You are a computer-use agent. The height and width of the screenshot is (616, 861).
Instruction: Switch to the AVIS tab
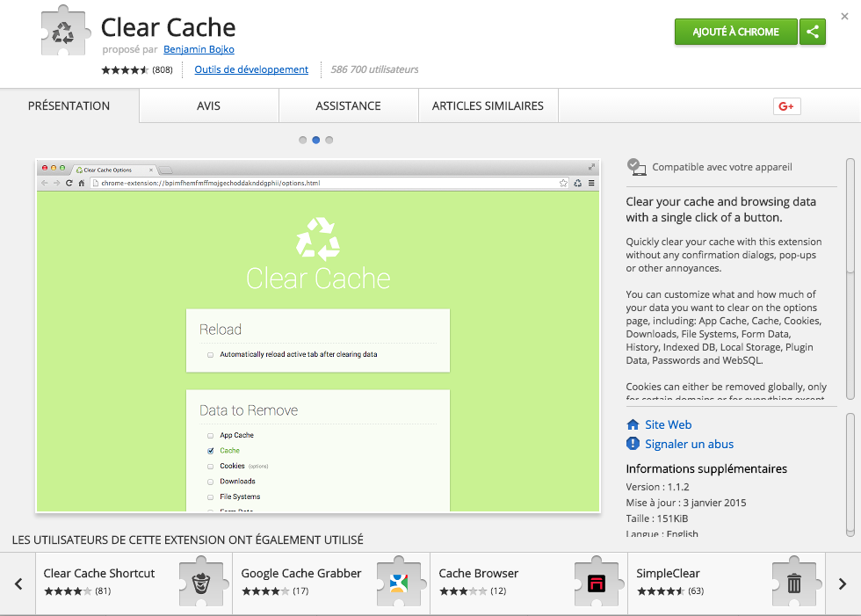[209, 106]
